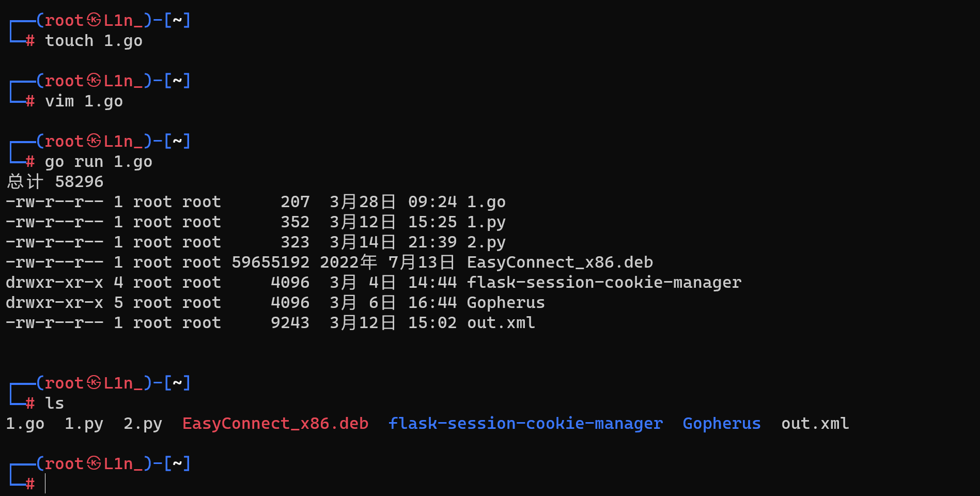980x496 pixels.
Task: Click the skull icon in last prompt
Action: pyautogui.click(x=94, y=463)
